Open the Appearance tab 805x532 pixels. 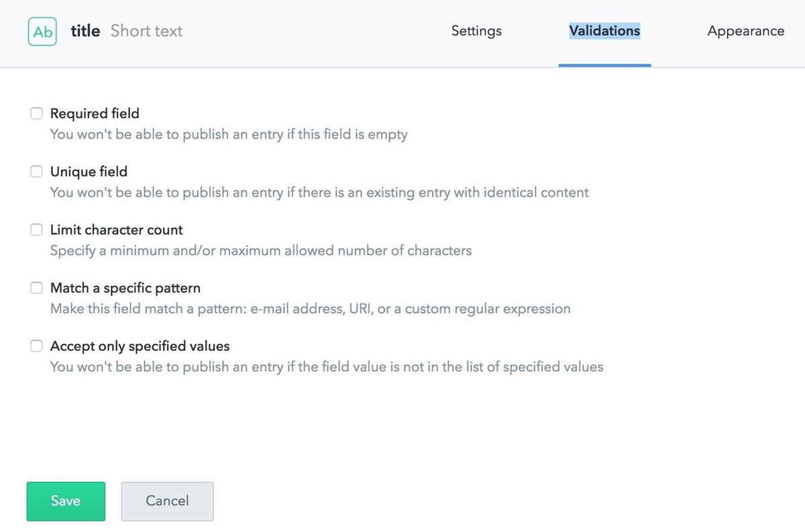click(x=745, y=31)
